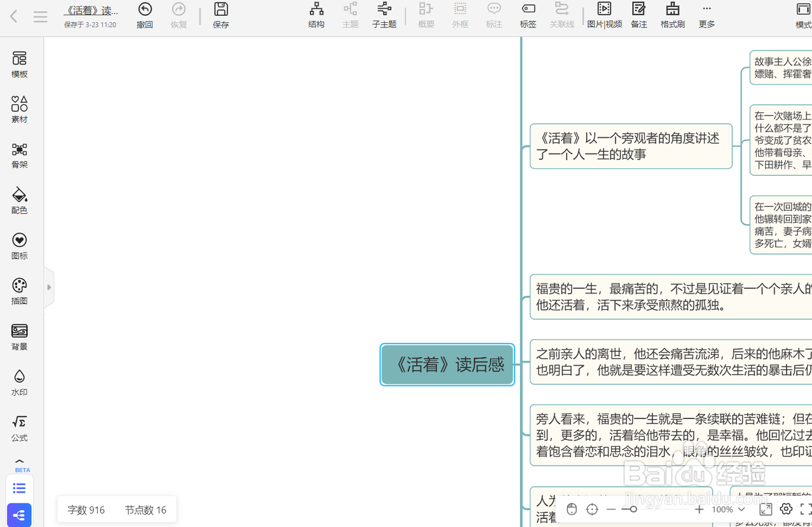Rename the document title 《活着》读...
Image resolution: width=812 pixels, height=527 pixels.
(x=91, y=11)
